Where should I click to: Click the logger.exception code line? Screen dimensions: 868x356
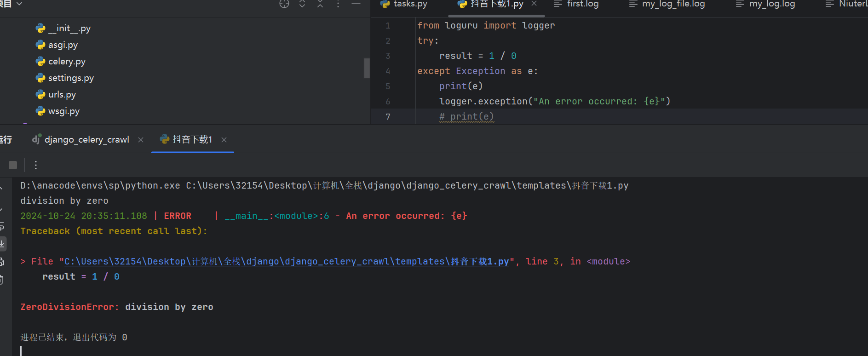[x=555, y=102]
